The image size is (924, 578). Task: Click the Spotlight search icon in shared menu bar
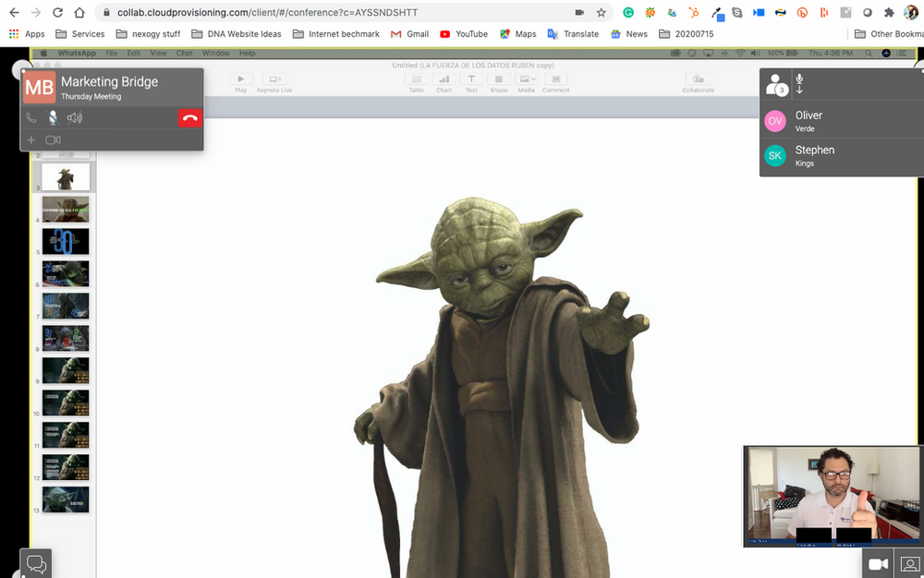click(869, 53)
